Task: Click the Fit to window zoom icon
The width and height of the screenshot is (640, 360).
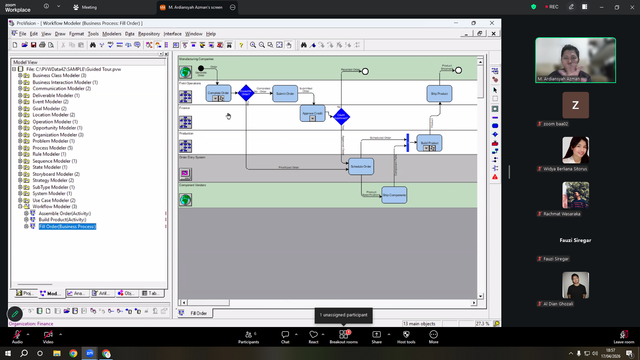Action: coord(280,45)
